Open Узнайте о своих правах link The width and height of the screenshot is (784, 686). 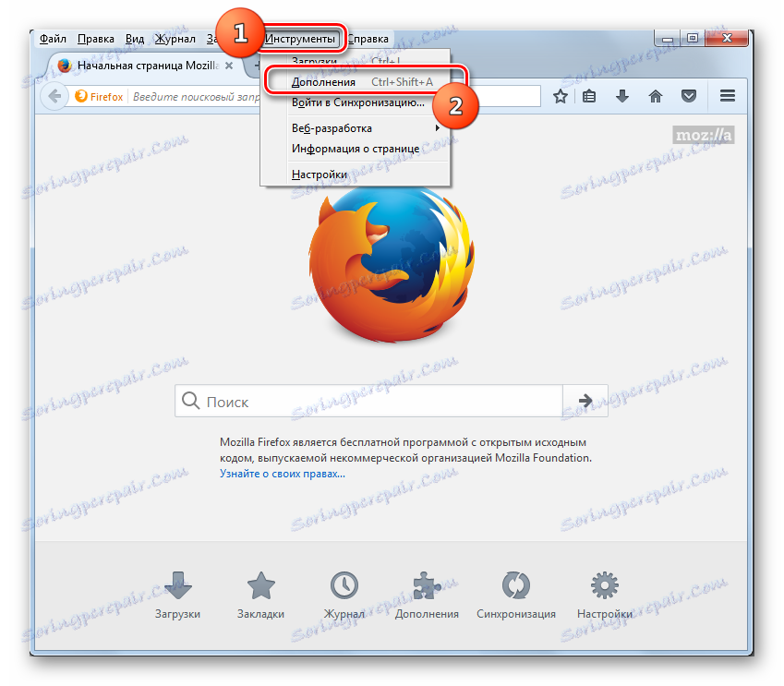[x=283, y=474]
